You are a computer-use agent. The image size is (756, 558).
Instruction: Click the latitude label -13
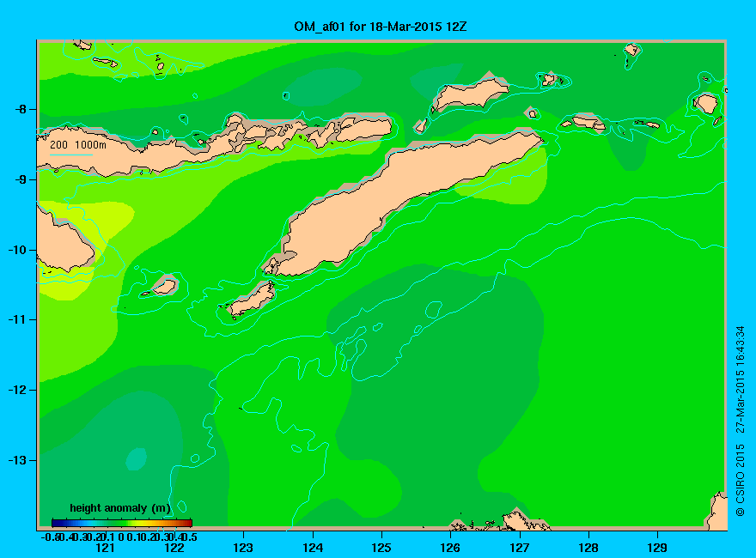click(x=17, y=460)
